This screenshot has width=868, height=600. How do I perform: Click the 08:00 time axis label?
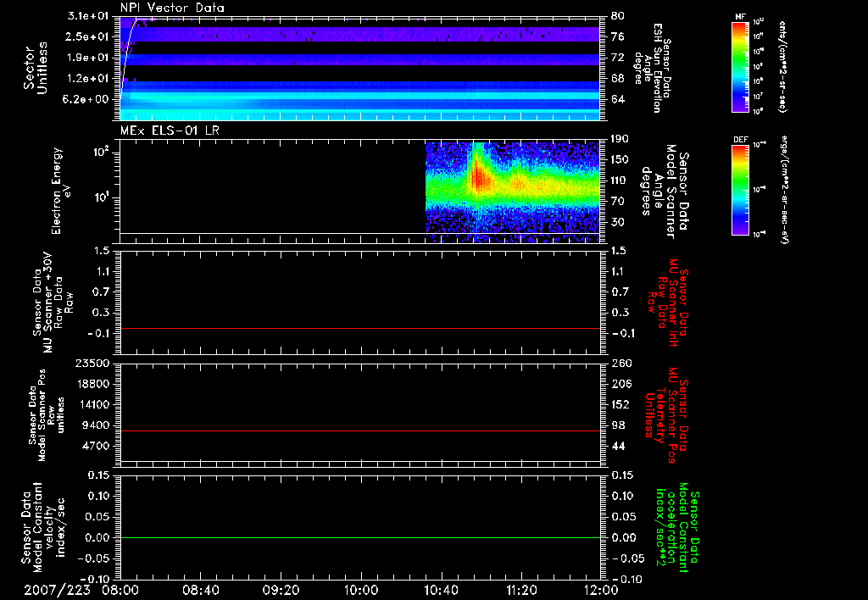click(120, 589)
